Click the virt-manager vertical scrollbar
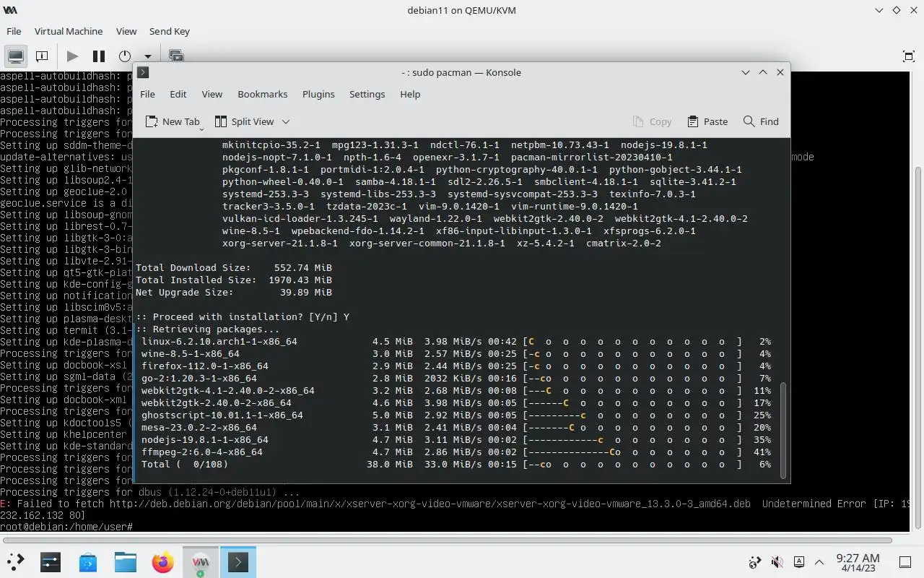 click(x=918, y=347)
